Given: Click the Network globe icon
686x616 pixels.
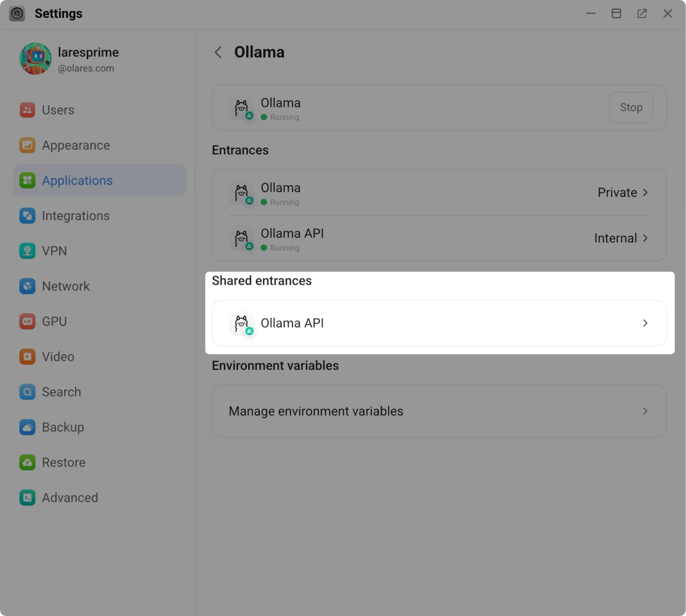Looking at the screenshot, I should 27,286.
